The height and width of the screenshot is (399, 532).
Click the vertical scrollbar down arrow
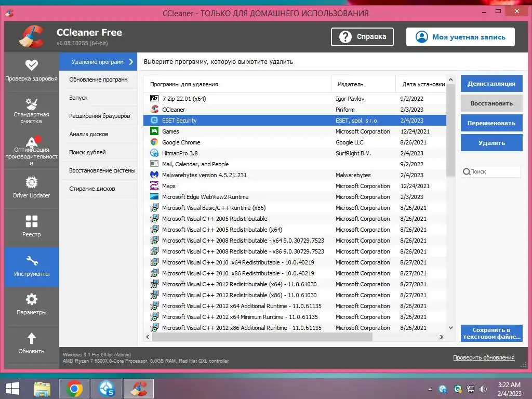[450, 328]
